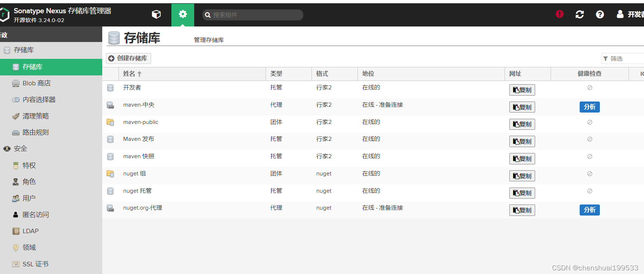Click hosted icon of maven 快照 row
This screenshot has width=644, height=274.
coord(110,157)
